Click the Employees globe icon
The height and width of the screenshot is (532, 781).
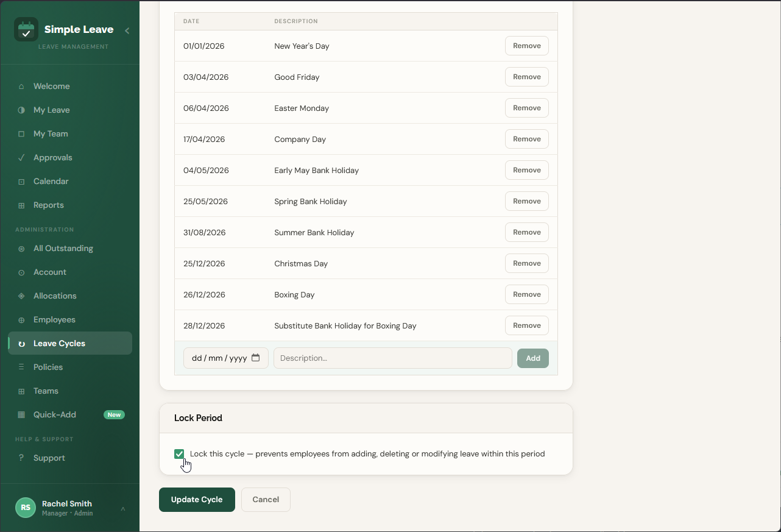(x=21, y=320)
